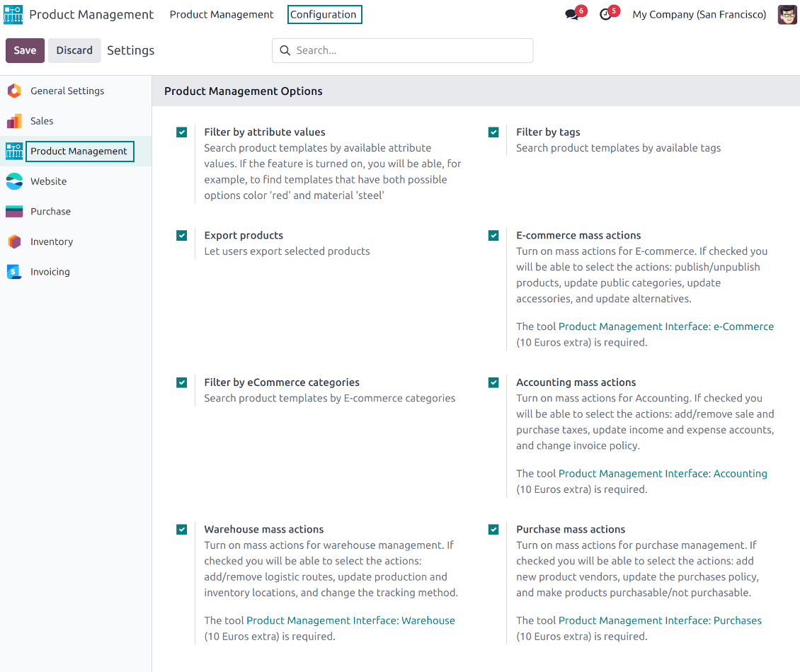The image size is (800, 672).
Task: Open the Configuration menu
Action: coord(324,15)
